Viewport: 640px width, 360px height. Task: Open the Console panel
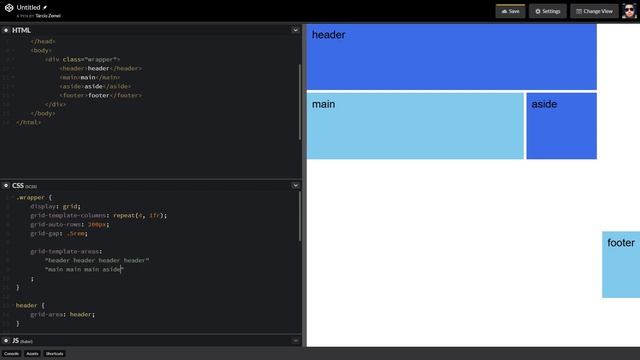11,353
